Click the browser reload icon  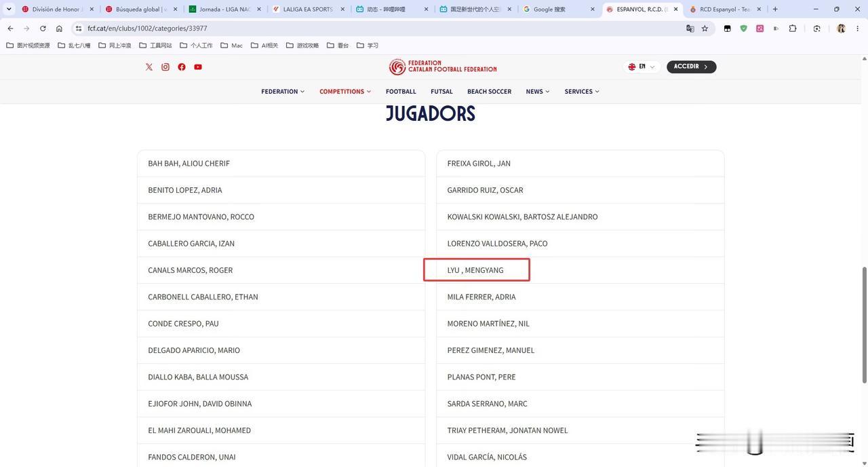[x=43, y=29]
